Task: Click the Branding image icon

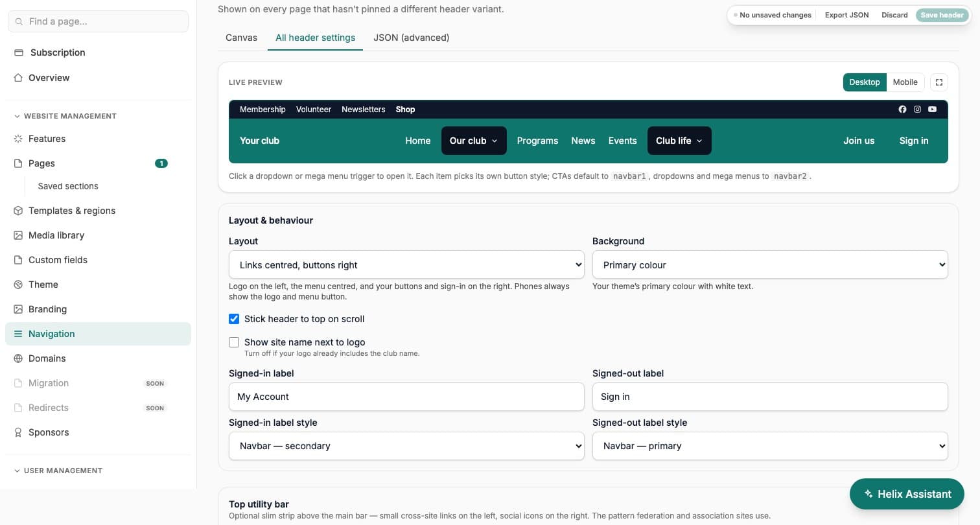Action: (x=18, y=309)
